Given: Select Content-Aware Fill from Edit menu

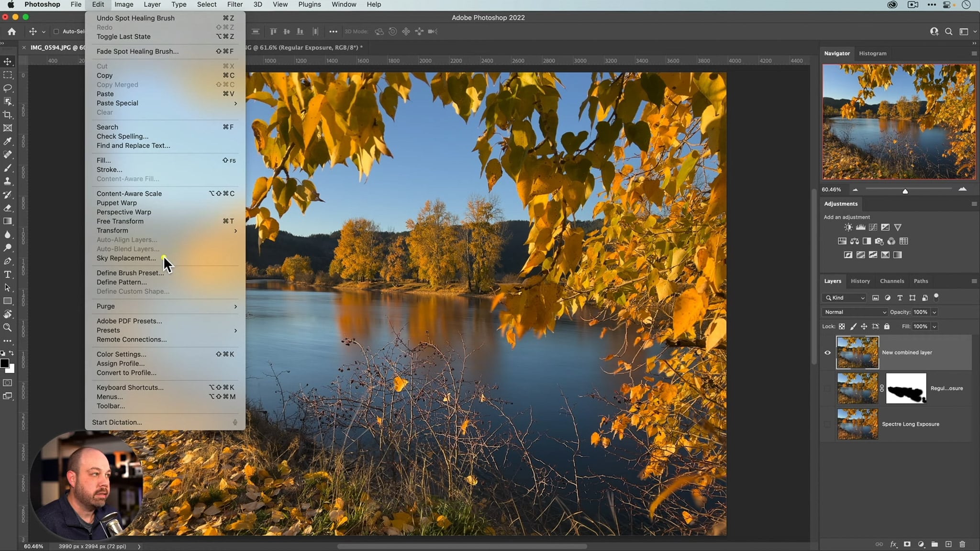Looking at the screenshot, I should coord(127,179).
